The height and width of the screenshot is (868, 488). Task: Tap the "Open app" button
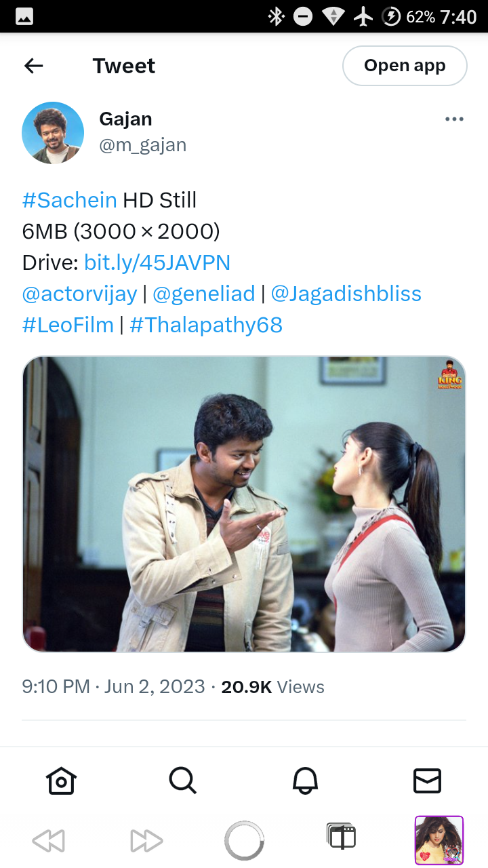point(405,66)
